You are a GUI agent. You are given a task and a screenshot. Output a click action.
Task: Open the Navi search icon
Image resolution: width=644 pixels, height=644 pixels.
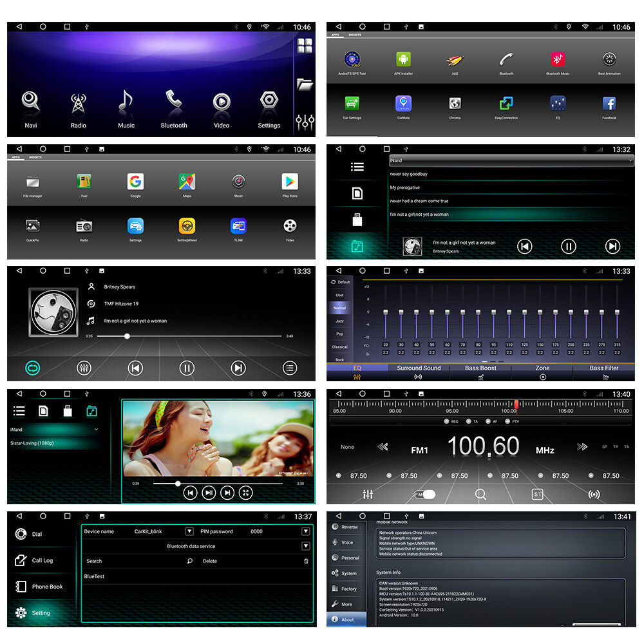point(30,102)
